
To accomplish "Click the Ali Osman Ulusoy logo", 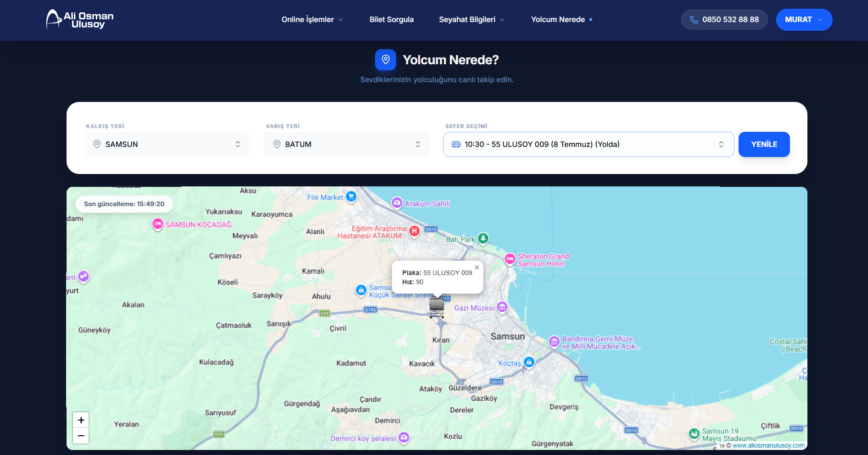I will tap(80, 19).
